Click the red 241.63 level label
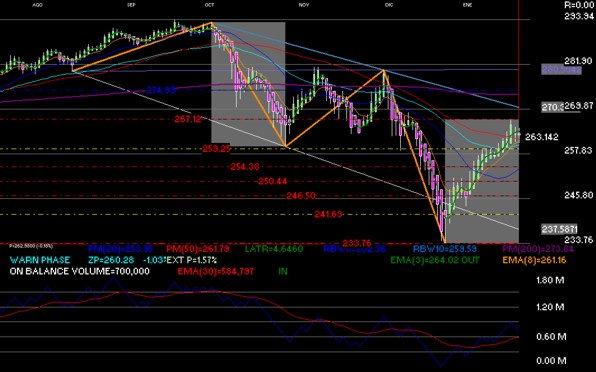596x372 pixels. coord(328,214)
